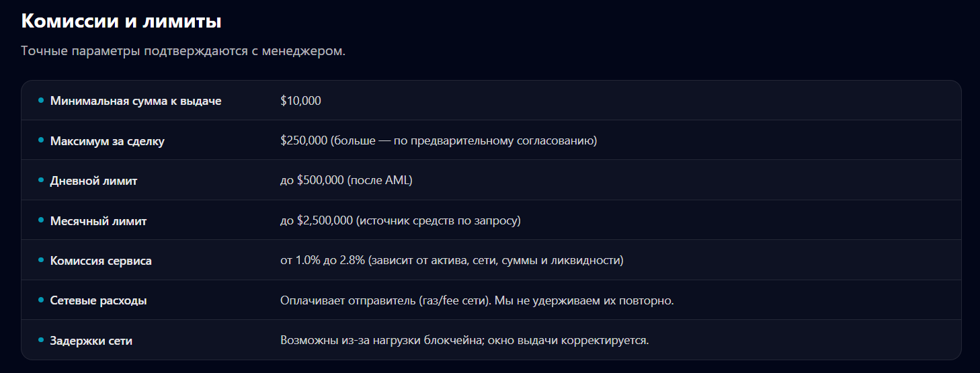Select the Месячный лимит row label
The width and height of the screenshot is (980, 373).
click(x=98, y=221)
